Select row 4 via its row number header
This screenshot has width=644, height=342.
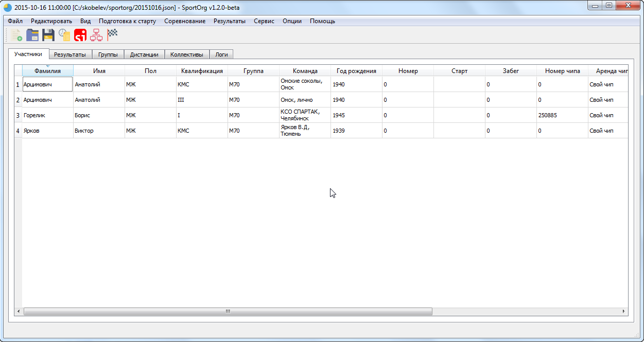pyautogui.click(x=18, y=131)
